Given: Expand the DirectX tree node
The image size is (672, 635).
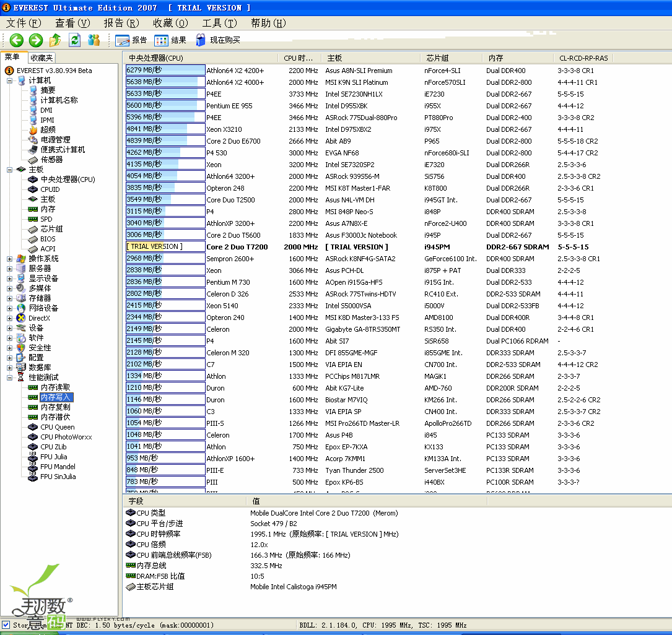Looking at the screenshot, I should [x=9, y=318].
